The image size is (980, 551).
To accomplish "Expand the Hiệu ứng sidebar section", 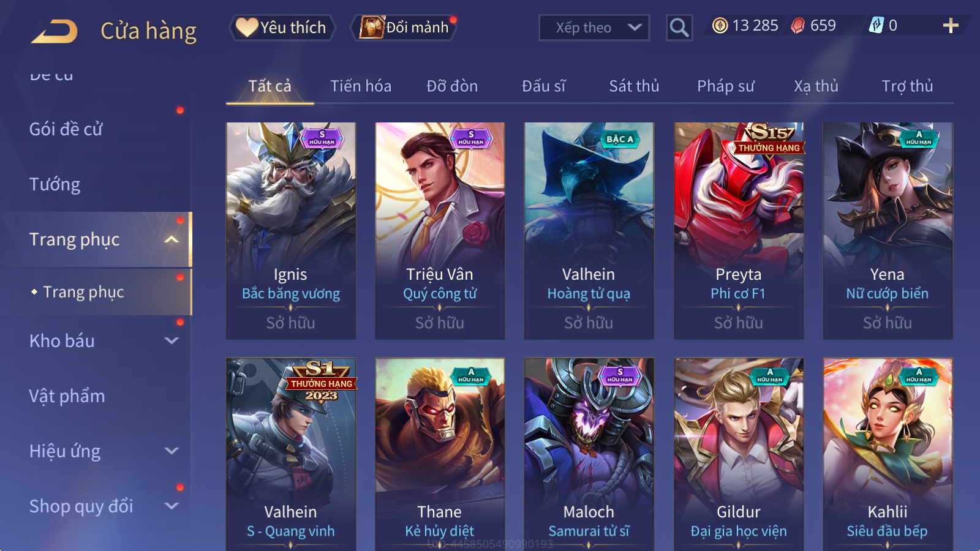I will click(172, 451).
